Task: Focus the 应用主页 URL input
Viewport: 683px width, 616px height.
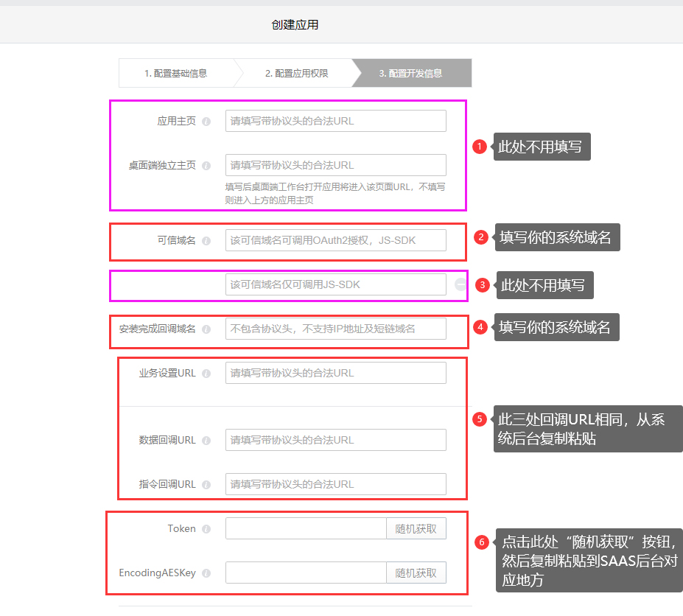Action: pyautogui.click(x=336, y=121)
